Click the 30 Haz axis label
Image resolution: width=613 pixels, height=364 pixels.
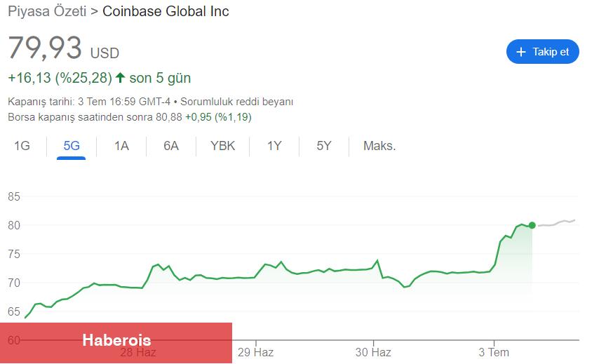tap(373, 352)
